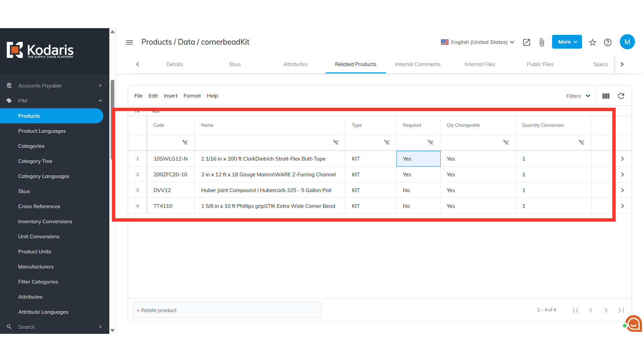Click the hamburger menu icon
The image size is (644, 362).
(x=129, y=42)
